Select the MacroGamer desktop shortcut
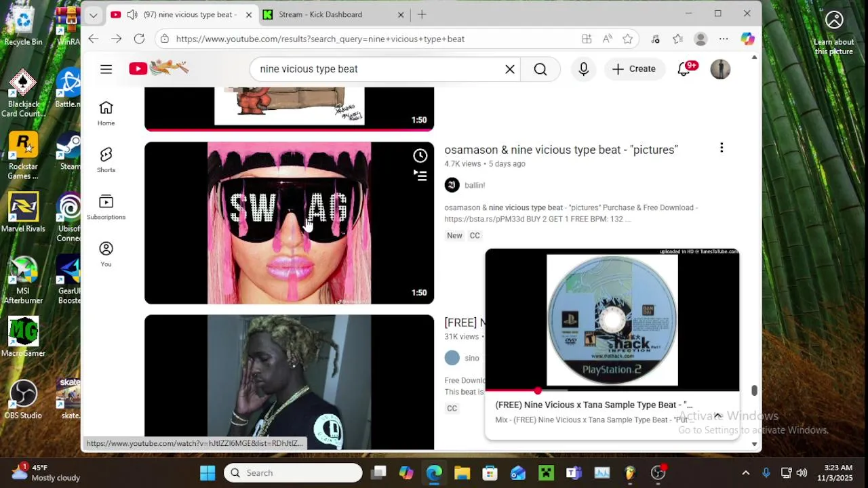 click(23, 337)
